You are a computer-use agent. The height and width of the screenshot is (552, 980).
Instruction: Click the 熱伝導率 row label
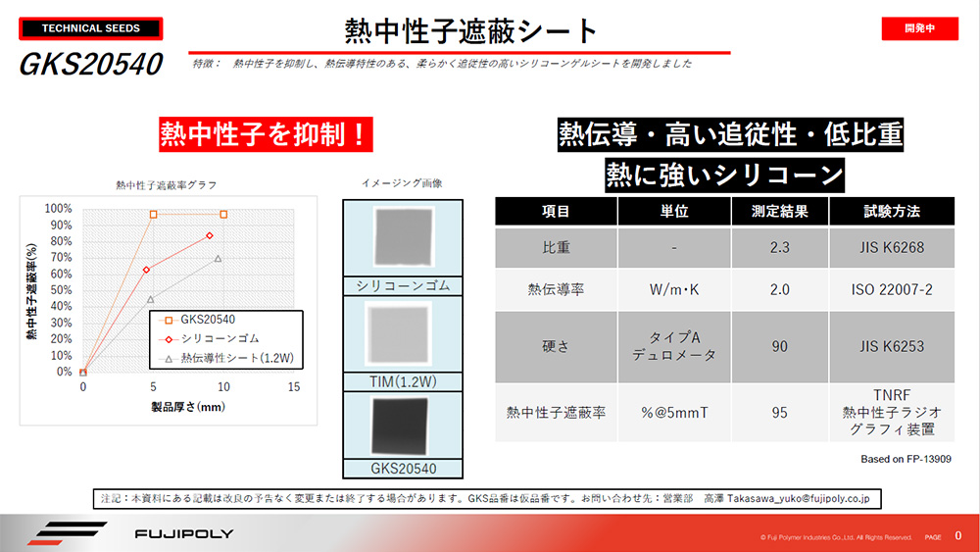tap(556, 289)
